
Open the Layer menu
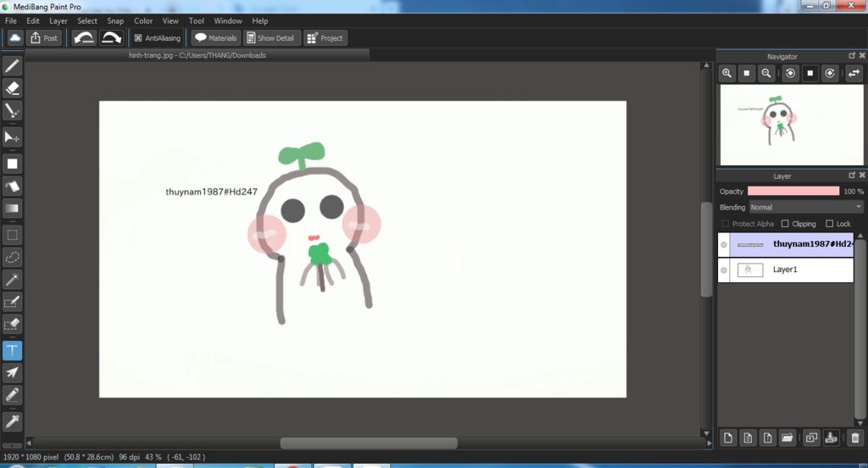[58, 20]
